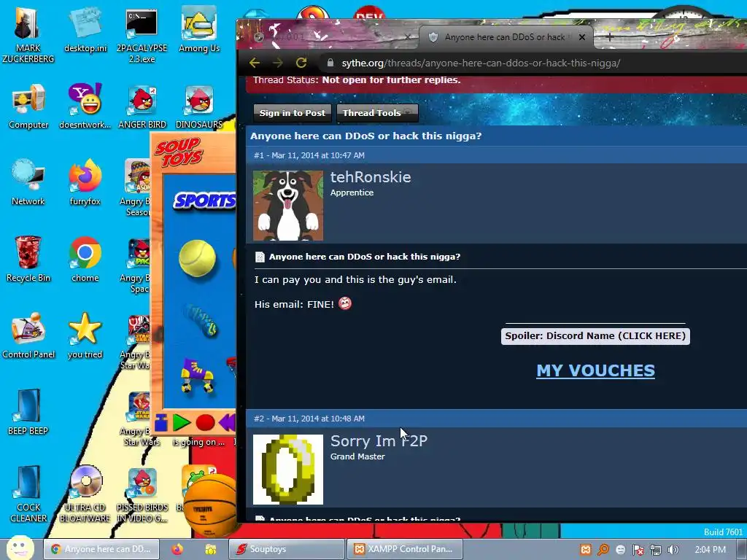This screenshot has height=560, width=747.
Task: Expand the Discord Name spoiler
Action: (x=595, y=335)
